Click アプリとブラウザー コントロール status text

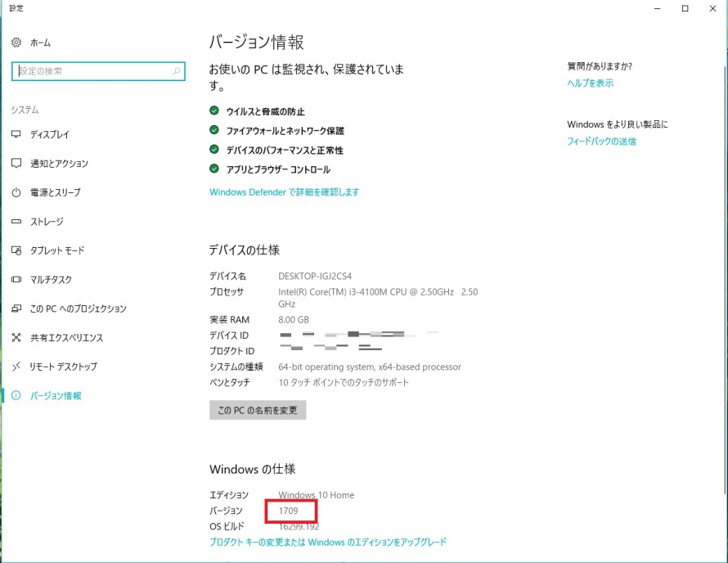click(278, 169)
